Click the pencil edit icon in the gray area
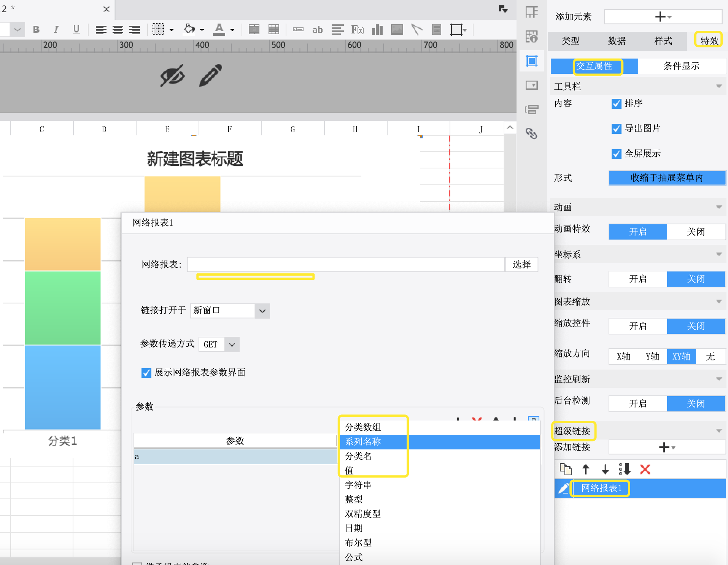This screenshot has height=565, width=728. click(211, 75)
